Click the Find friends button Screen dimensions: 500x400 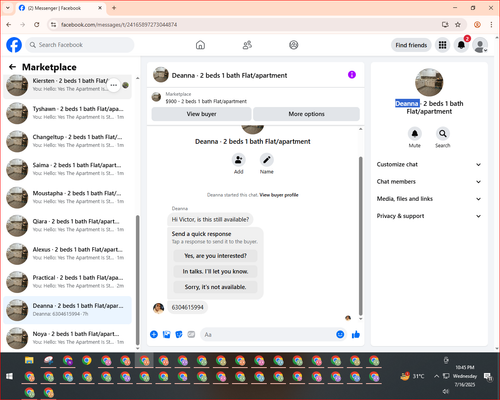[411, 45]
